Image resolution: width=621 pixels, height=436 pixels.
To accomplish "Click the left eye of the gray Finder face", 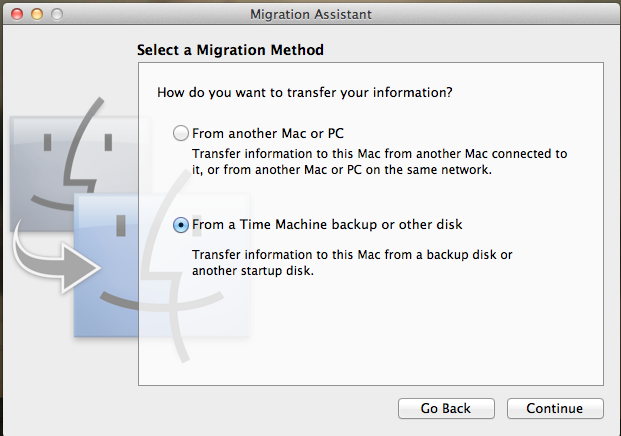I will (x=48, y=143).
